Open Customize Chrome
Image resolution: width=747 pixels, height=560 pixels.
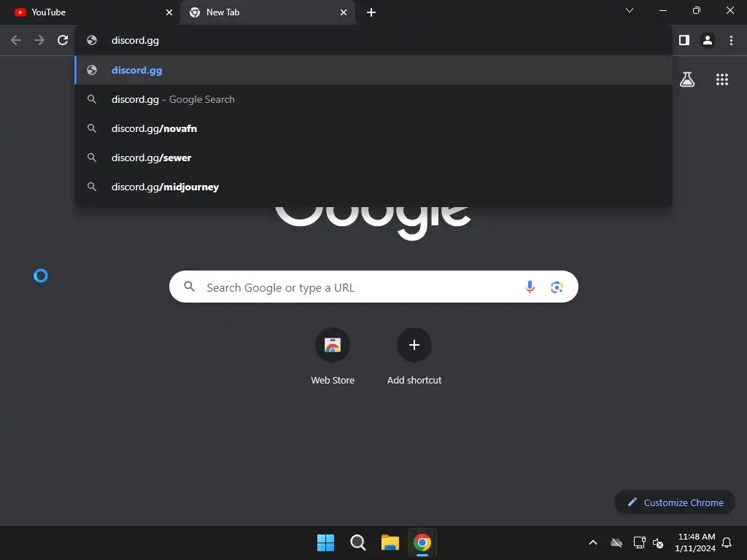675,502
